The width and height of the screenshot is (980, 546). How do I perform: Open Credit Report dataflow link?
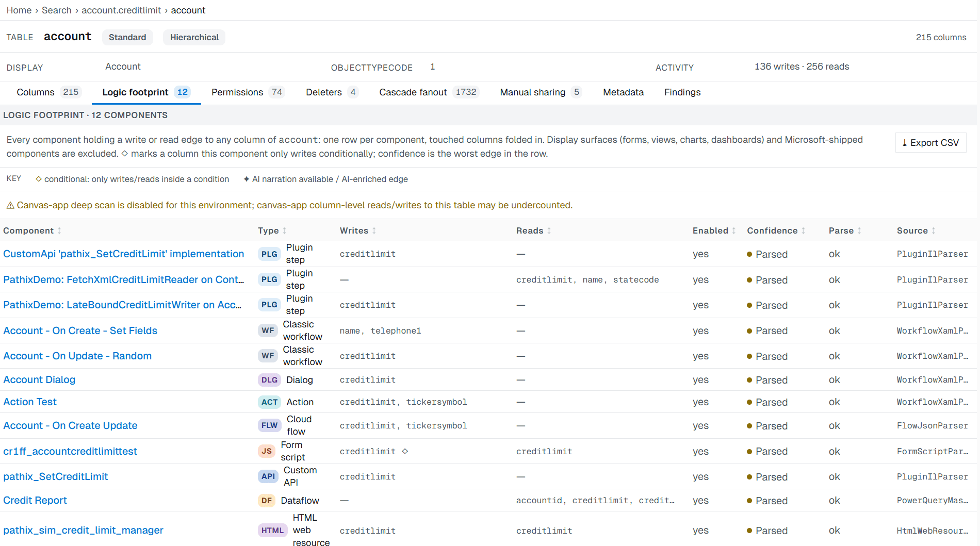pos(35,501)
